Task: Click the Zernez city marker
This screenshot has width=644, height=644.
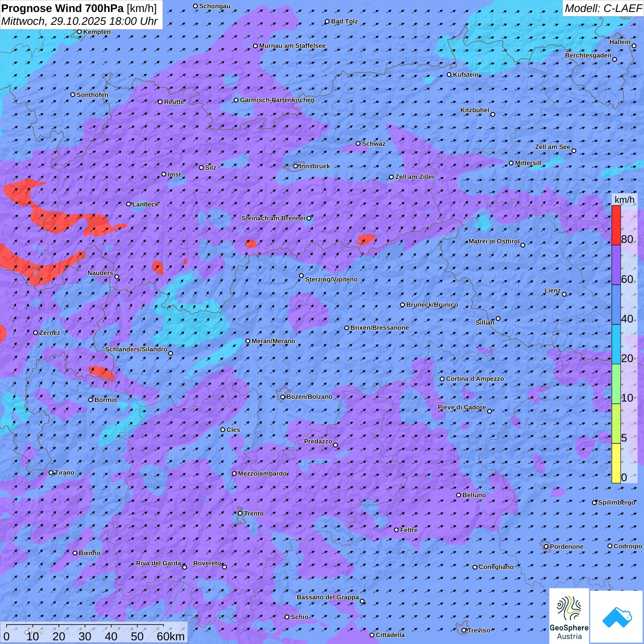Action: (x=36, y=333)
